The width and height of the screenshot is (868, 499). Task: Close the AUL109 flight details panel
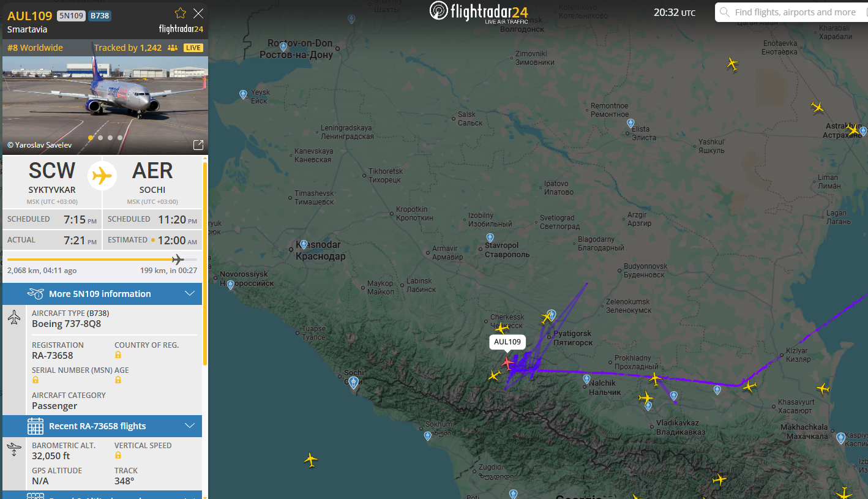coord(198,13)
